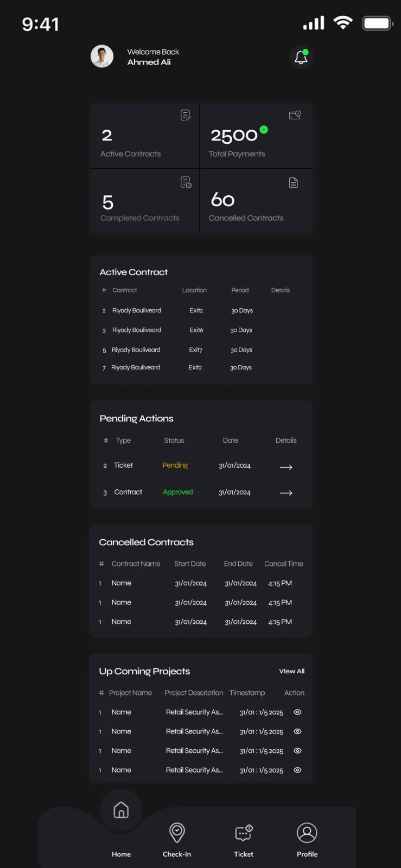The height and width of the screenshot is (868, 401).
Task: Click the Period column header
Action: pyautogui.click(x=240, y=290)
